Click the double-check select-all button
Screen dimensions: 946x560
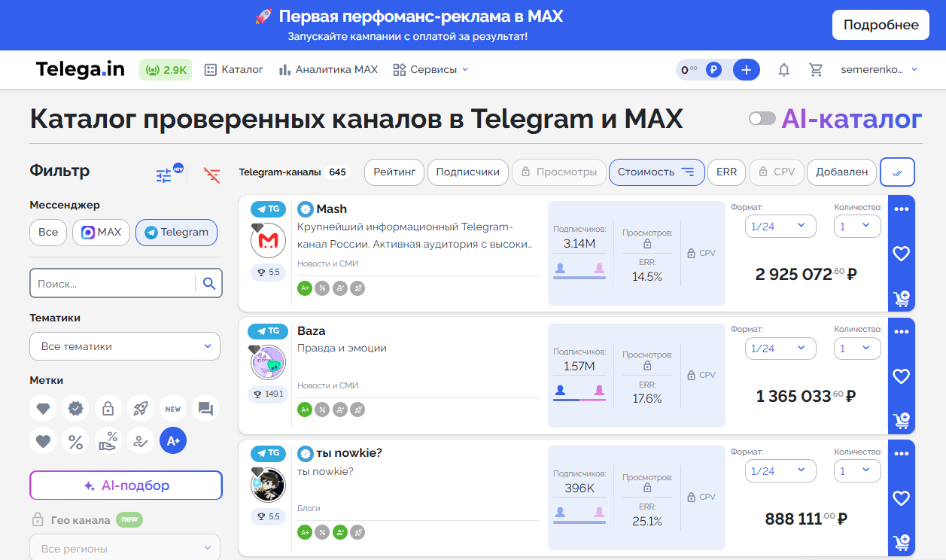(897, 172)
